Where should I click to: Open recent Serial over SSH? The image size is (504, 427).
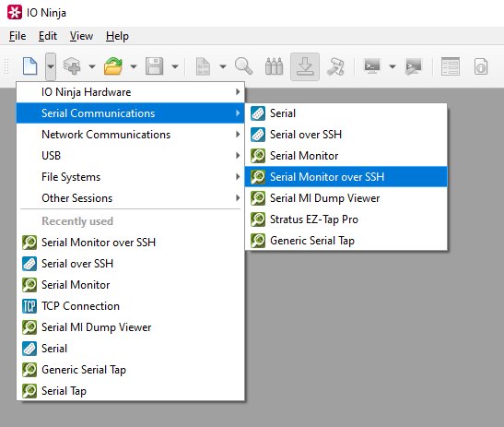pyautogui.click(x=131, y=264)
